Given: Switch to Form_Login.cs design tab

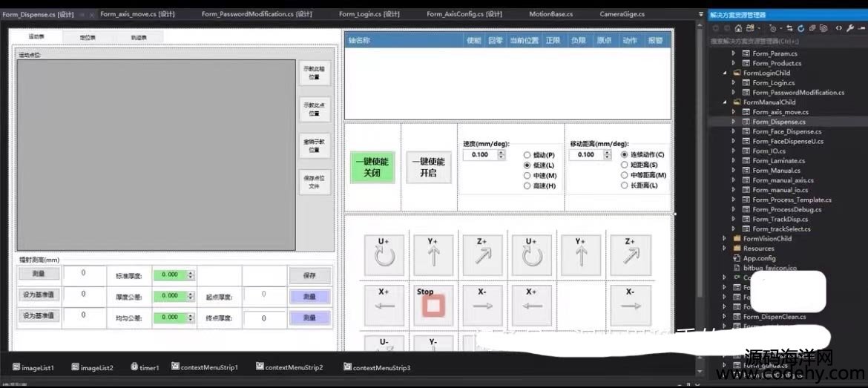Looking at the screenshot, I should 369,14.
